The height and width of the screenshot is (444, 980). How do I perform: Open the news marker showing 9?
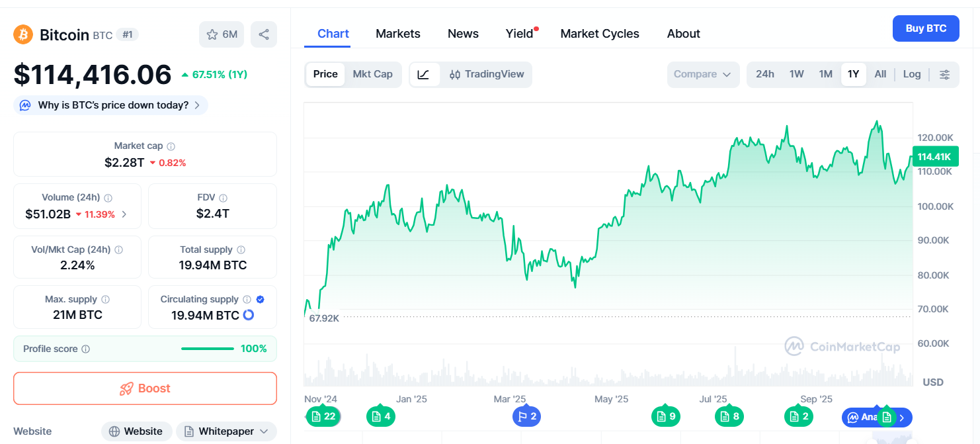click(666, 416)
